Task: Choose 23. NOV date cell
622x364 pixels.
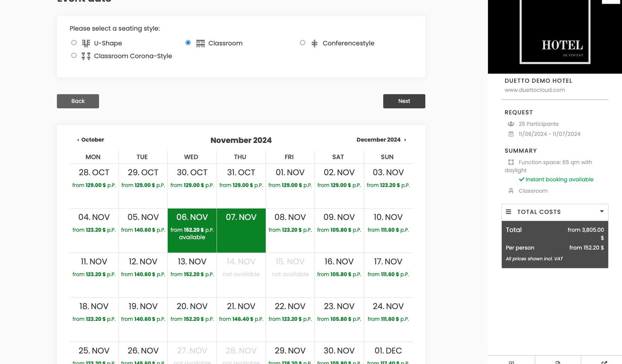Action: (x=339, y=320)
